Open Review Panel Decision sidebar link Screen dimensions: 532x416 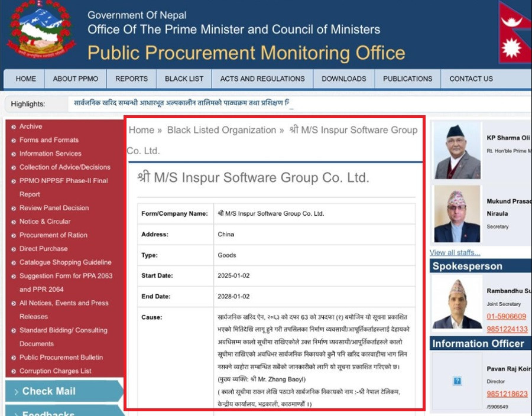[54, 208]
